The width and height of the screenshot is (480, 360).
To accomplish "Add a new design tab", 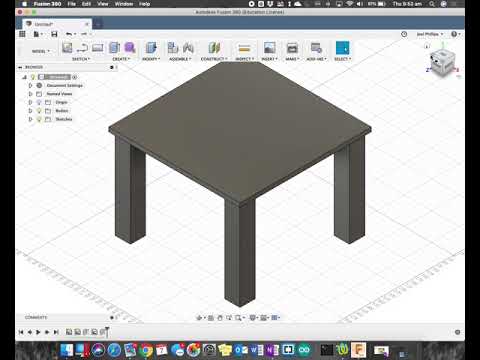I will [x=98, y=24].
